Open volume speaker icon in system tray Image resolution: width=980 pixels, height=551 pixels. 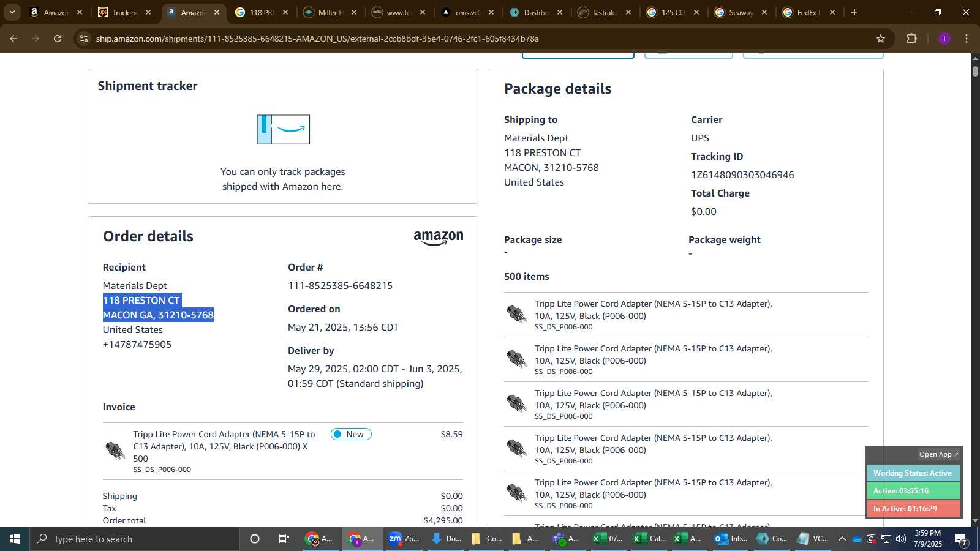pos(901,539)
